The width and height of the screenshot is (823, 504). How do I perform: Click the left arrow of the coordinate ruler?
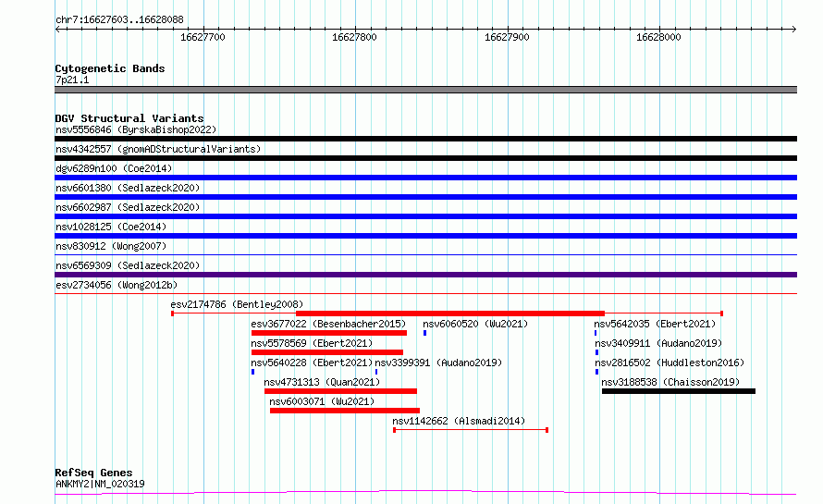coord(58,29)
